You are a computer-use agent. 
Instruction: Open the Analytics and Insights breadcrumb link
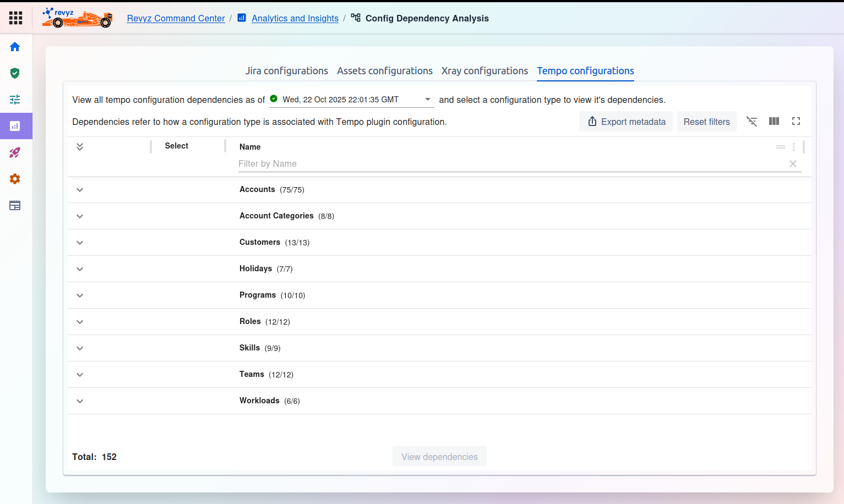click(295, 18)
